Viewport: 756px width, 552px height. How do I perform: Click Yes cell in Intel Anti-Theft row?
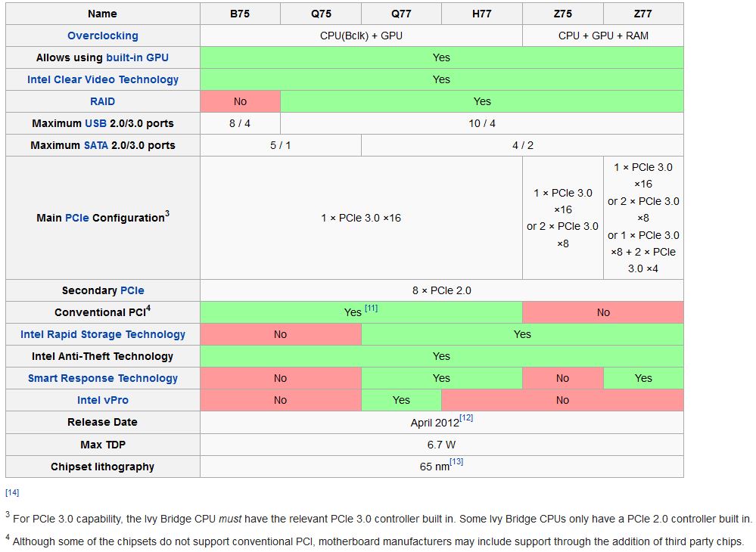pyautogui.click(x=442, y=356)
